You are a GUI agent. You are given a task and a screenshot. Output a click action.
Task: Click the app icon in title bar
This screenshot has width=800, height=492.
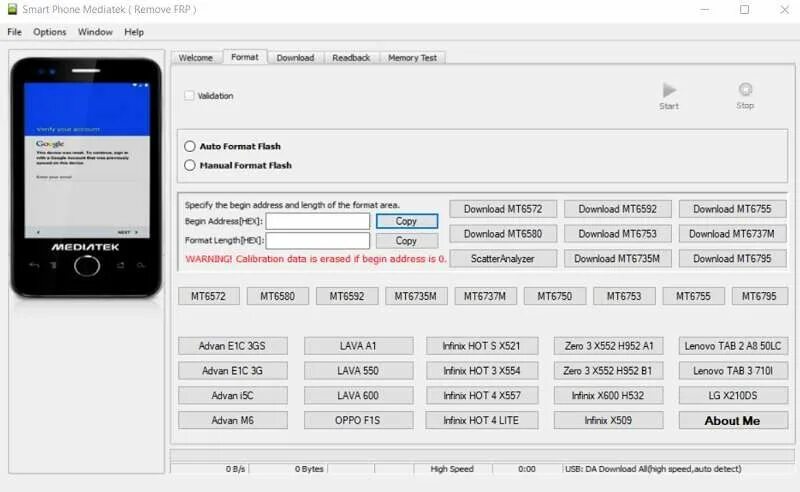[x=12, y=9]
